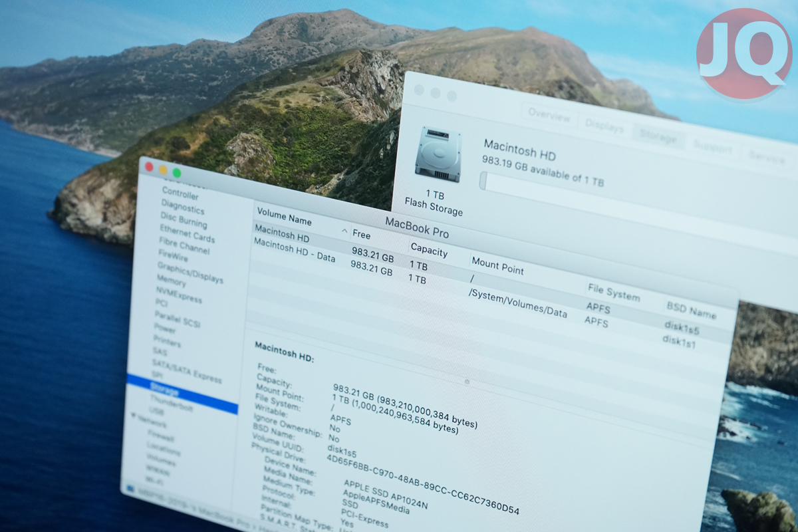This screenshot has width=798, height=532.
Task: Open Graphics/Displays in the sidebar
Action: click(190, 273)
